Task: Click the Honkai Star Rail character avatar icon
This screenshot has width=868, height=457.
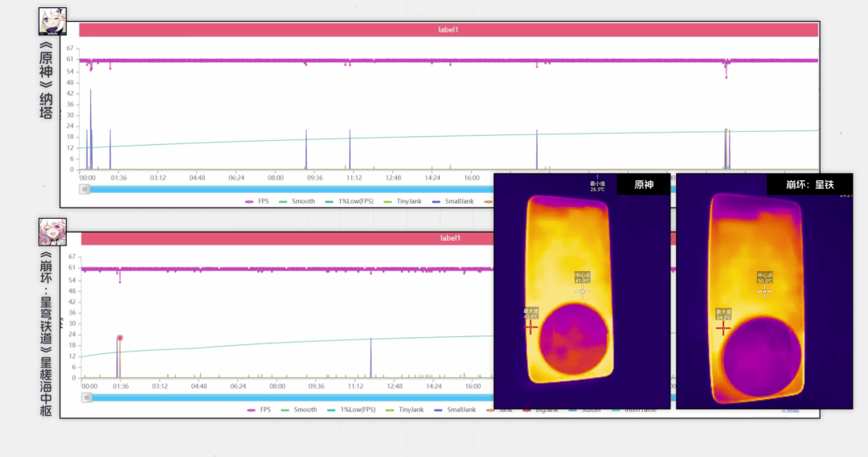Action: coord(52,232)
